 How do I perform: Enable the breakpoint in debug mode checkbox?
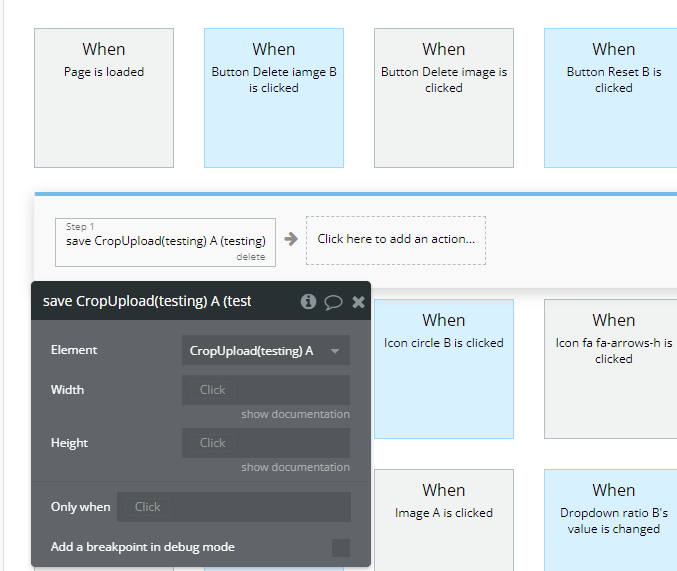point(341,547)
